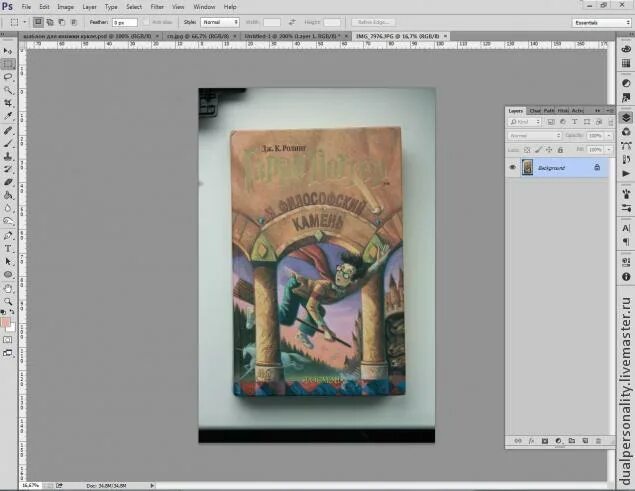Add a layer style via fx button
This screenshot has height=491, width=635.
pos(531,441)
